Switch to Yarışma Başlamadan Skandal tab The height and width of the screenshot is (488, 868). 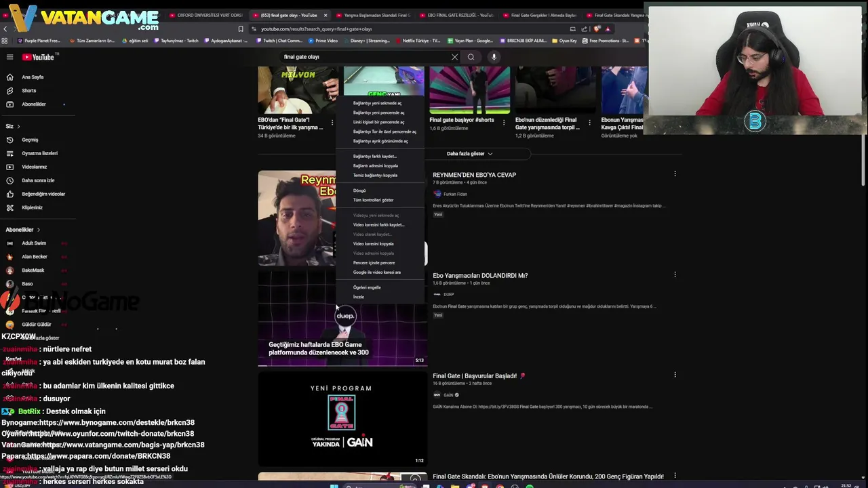372,15
